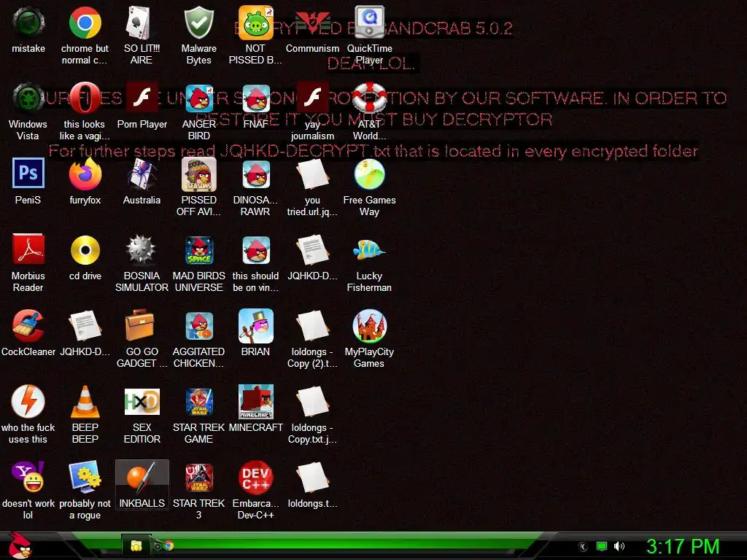Open the 'AT&T World...' lifebuoy icon
Image resolution: width=747 pixels, height=560 pixels.
pyautogui.click(x=369, y=98)
